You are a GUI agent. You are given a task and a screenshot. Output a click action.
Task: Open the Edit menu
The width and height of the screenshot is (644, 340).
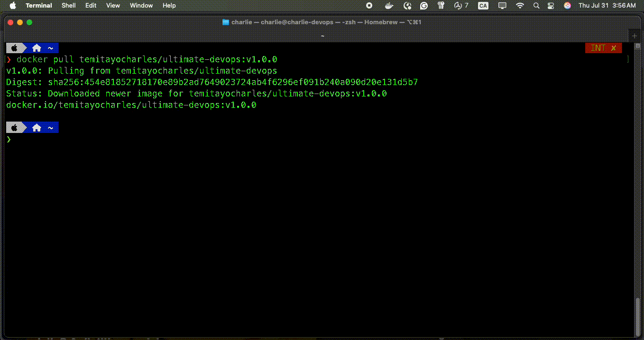pos(91,6)
